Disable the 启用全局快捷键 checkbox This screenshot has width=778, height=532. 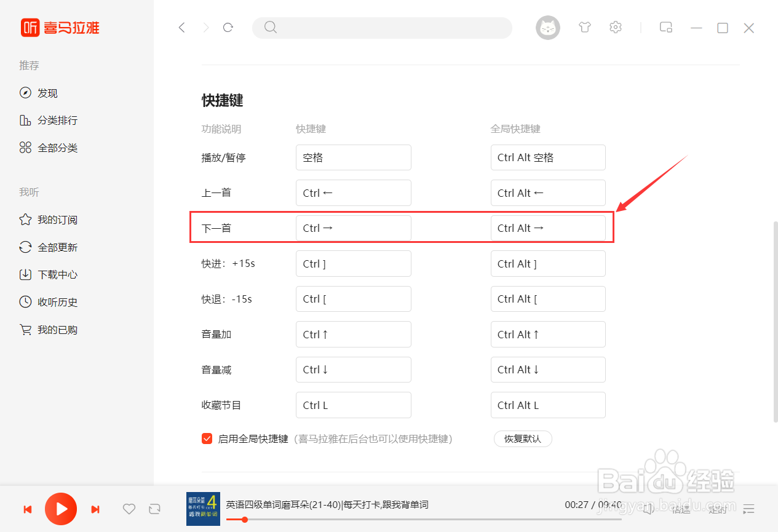pos(207,439)
